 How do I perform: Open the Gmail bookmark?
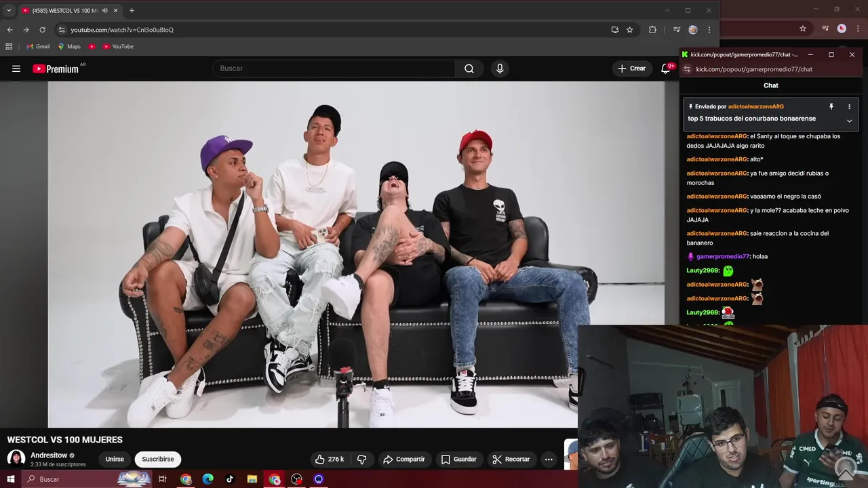coord(38,47)
